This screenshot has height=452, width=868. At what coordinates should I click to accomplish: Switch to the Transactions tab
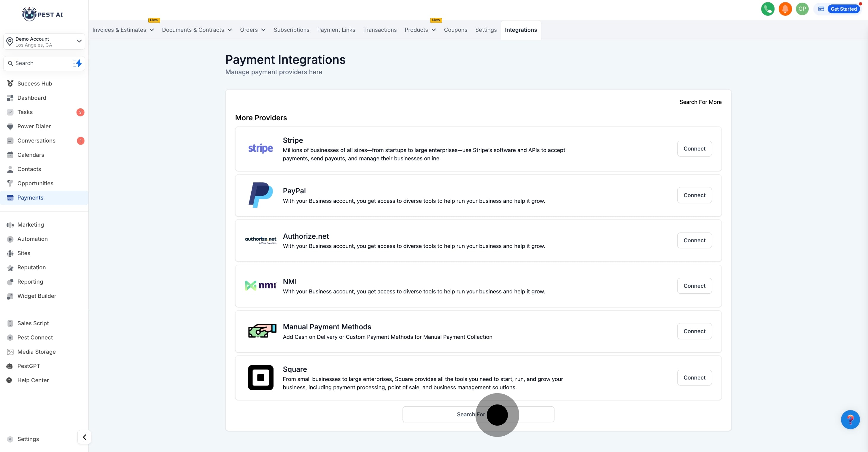[380, 30]
